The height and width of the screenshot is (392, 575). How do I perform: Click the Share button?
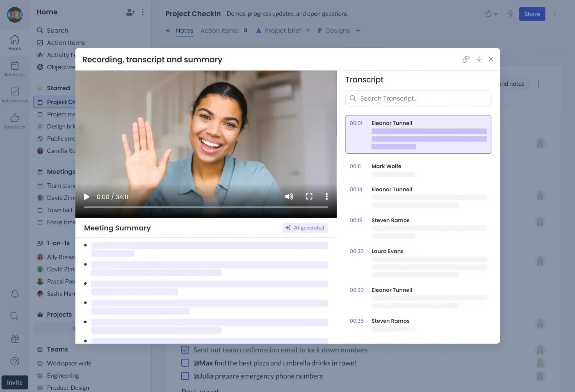[532, 14]
